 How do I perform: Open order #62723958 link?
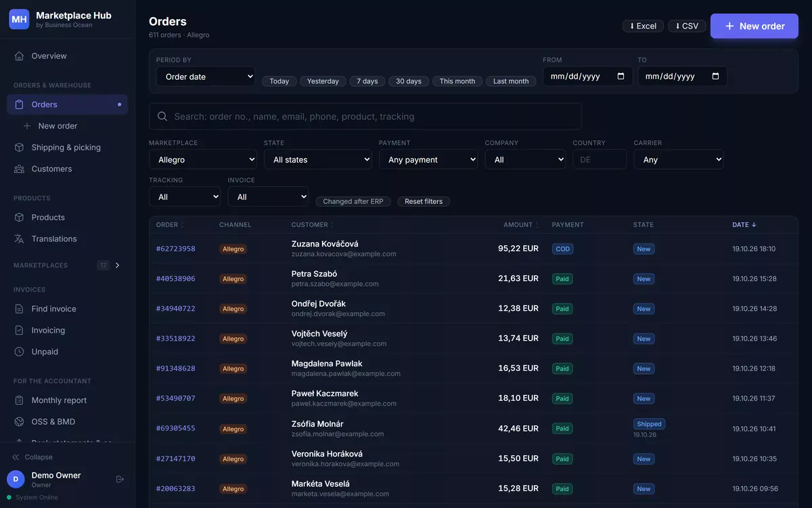click(x=176, y=249)
